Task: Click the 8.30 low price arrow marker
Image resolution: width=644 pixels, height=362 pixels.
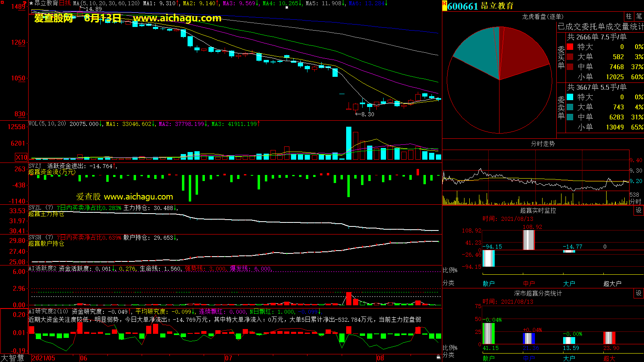Action: coord(365,114)
